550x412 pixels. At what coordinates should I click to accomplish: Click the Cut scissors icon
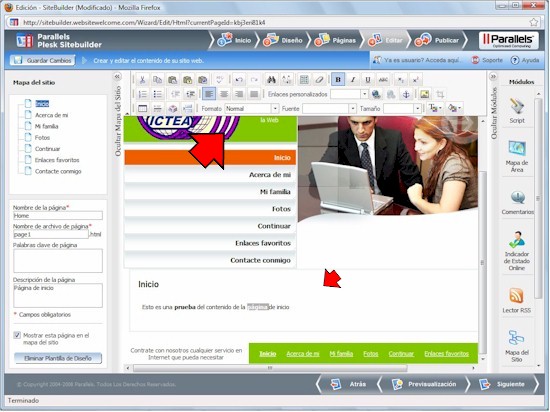point(142,80)
